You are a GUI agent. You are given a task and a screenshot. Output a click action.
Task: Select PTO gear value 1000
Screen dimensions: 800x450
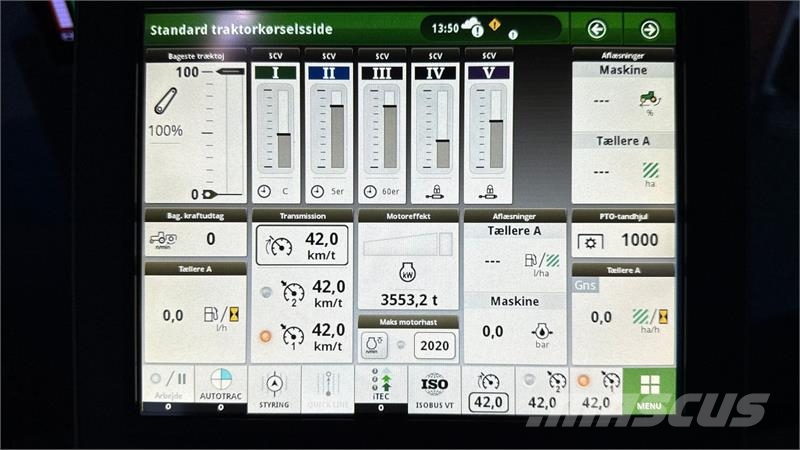639,240
